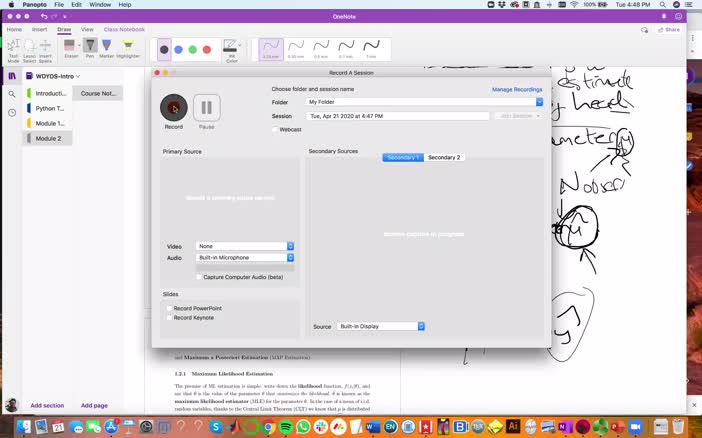Select the Marker tool

[x=106, y=46]
